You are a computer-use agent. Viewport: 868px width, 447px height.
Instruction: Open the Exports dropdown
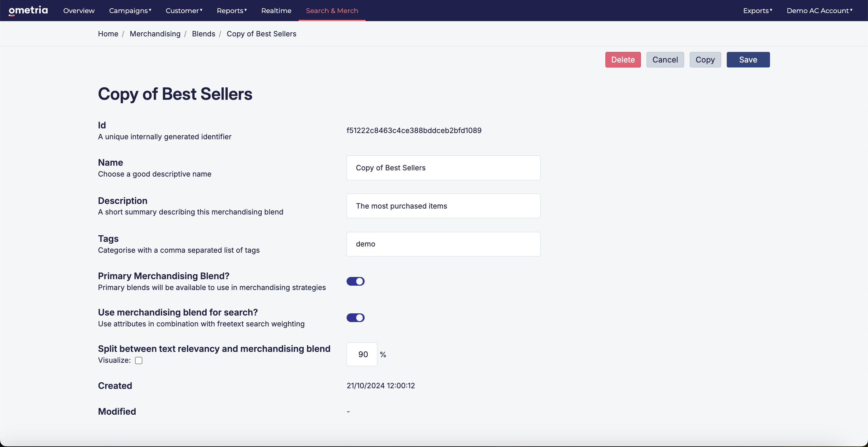758,11
